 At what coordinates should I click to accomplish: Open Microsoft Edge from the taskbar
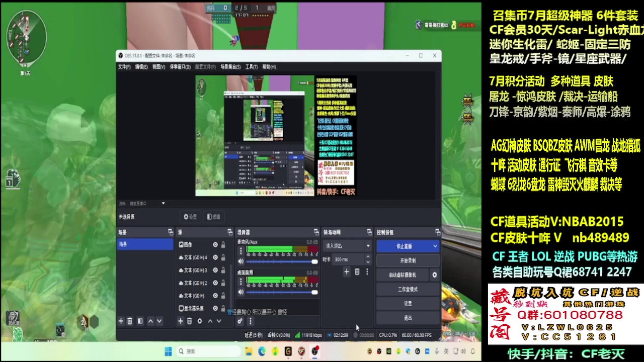pyautogui.click(x=262, y=351)
